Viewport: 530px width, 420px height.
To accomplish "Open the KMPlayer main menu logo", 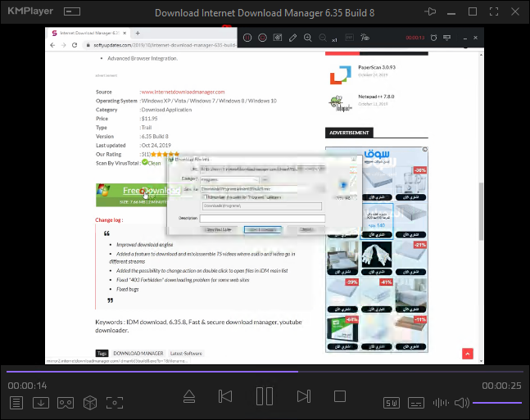I will (x=30, y=11).
